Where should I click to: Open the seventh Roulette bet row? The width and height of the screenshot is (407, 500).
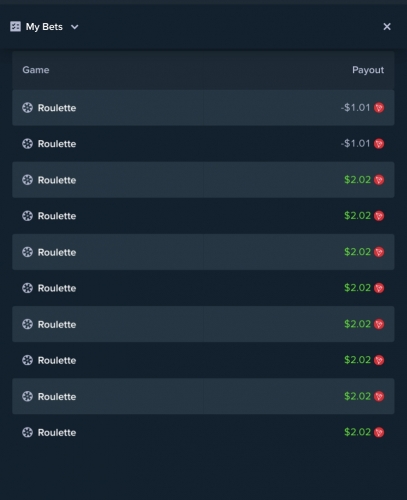(203, 324)
